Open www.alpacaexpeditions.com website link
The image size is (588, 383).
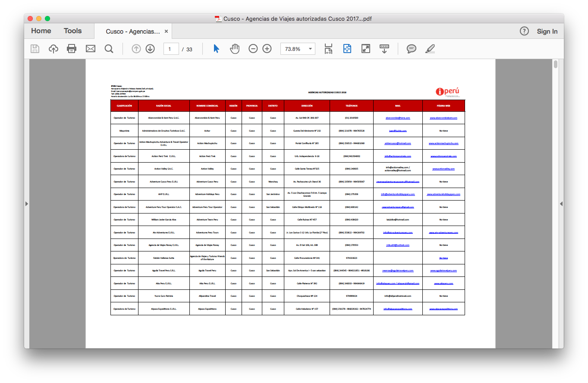pyautogui.click(x=443, y=309)
